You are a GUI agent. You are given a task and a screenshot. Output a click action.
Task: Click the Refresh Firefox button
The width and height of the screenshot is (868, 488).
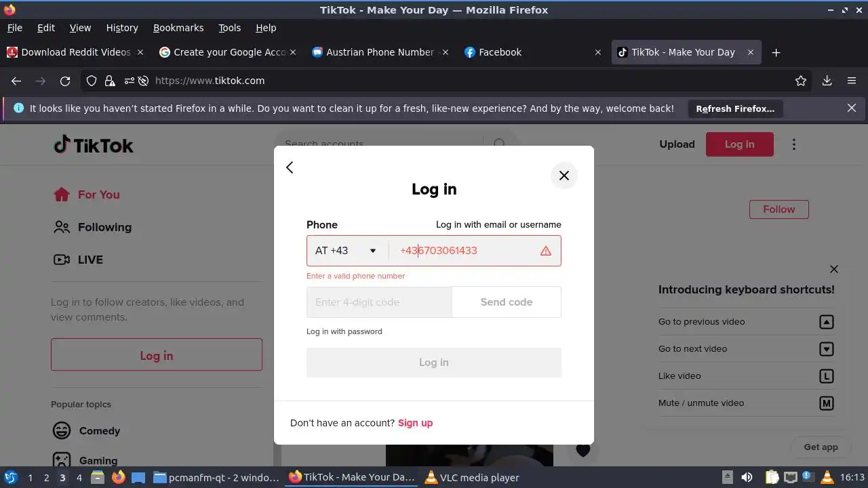pos(735,108)
